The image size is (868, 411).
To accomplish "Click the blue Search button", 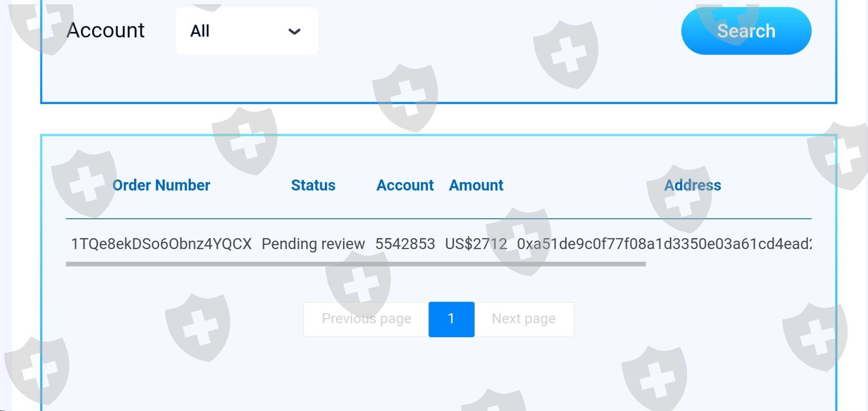I will [746, 31].
